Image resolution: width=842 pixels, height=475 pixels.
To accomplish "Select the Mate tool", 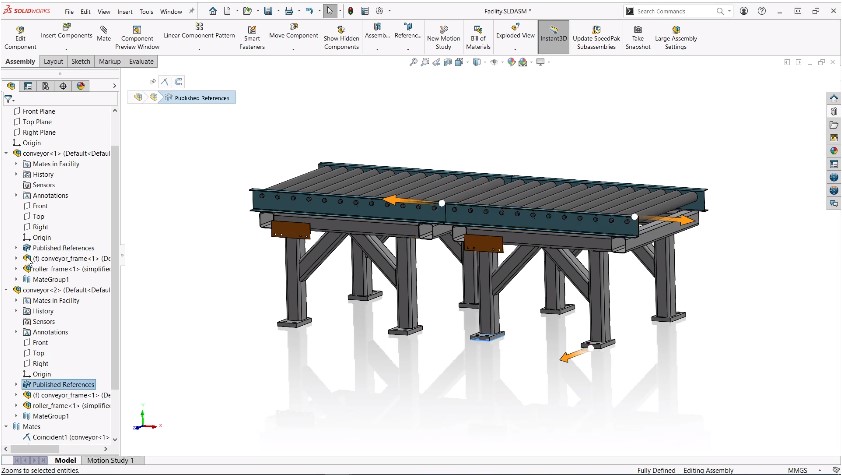I will (104, 33).
